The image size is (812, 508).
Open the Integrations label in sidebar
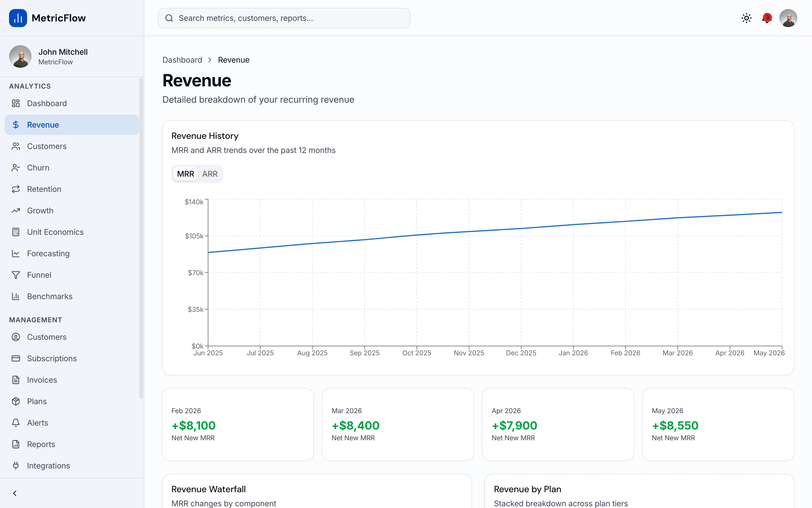(x=49, y=466)
